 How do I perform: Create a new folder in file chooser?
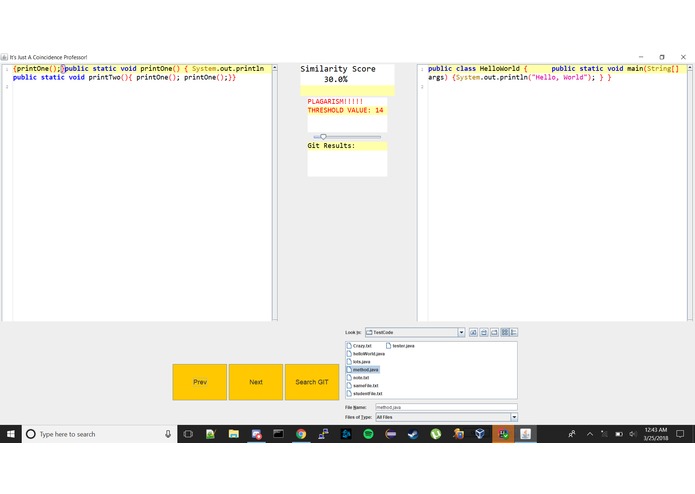click(x=494, y=332)
